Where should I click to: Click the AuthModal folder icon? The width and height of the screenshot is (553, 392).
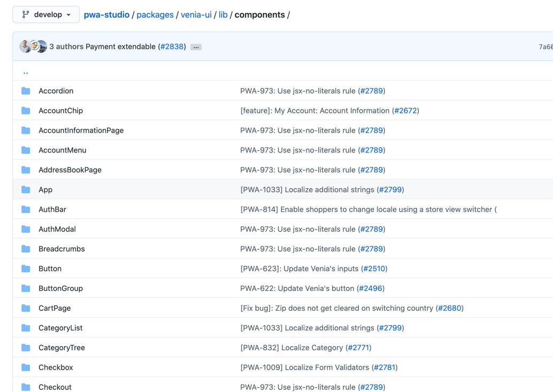coord(26,229)
